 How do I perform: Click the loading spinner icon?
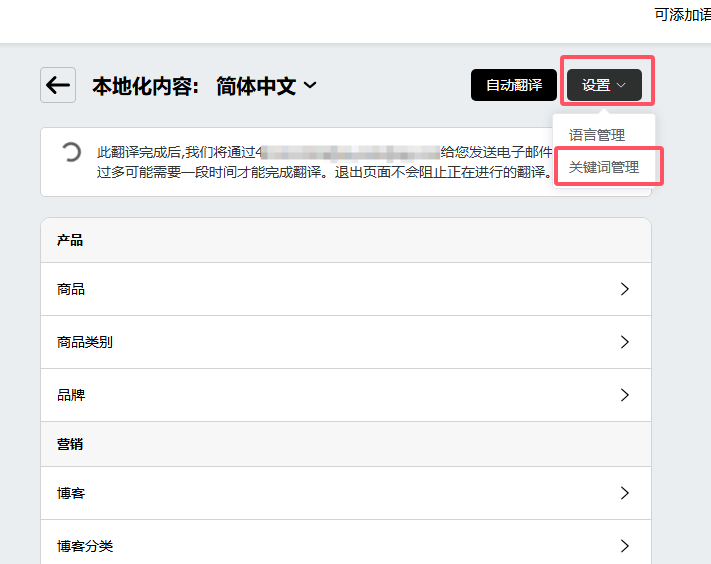point(72,153)
